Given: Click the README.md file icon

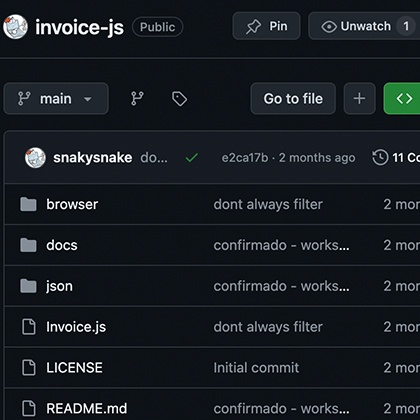Looking at the screenshot, I should [29, 408].
